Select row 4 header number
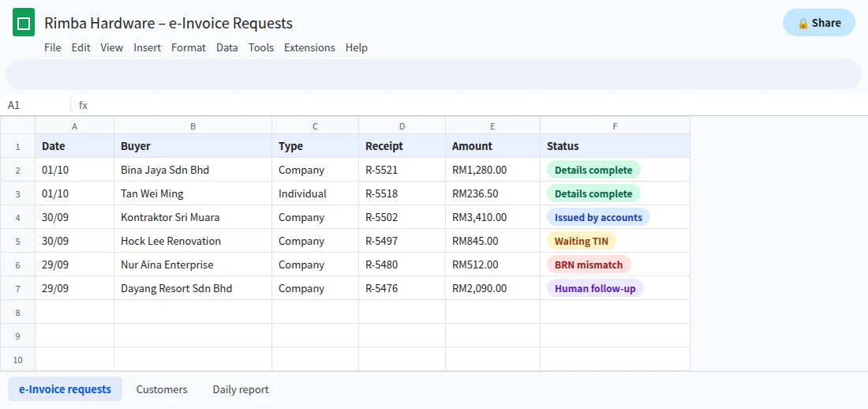Screen dimensions: 868x409 click(x=17, y=217)
